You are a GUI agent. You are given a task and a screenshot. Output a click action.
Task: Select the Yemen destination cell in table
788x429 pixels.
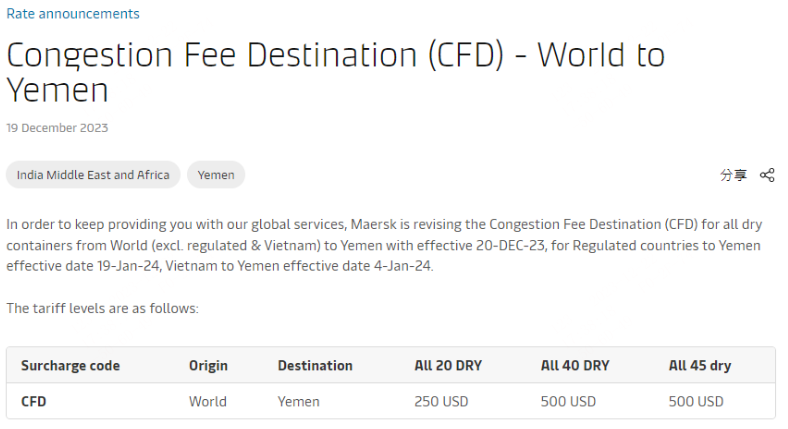pyautogui.click(x=299, y=402)
